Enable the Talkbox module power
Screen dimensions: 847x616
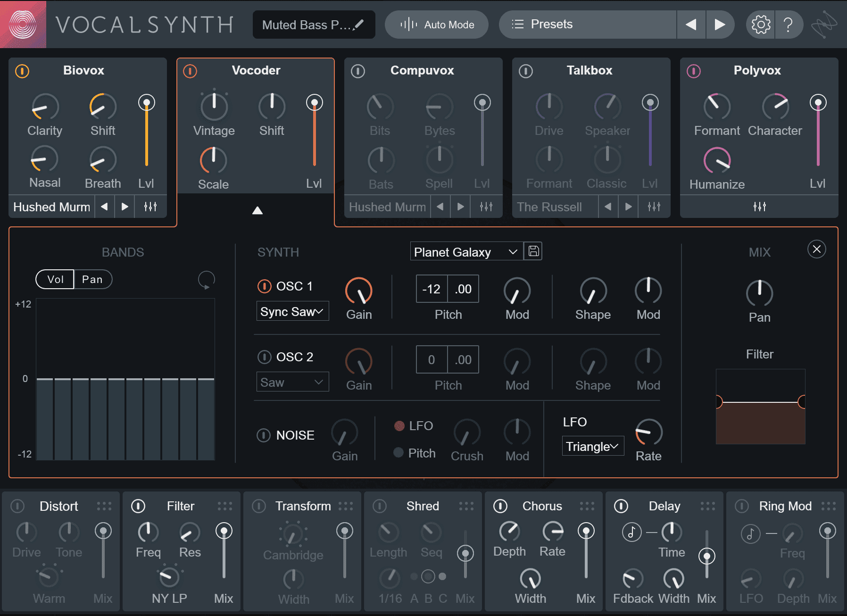(x=526, y=71)
